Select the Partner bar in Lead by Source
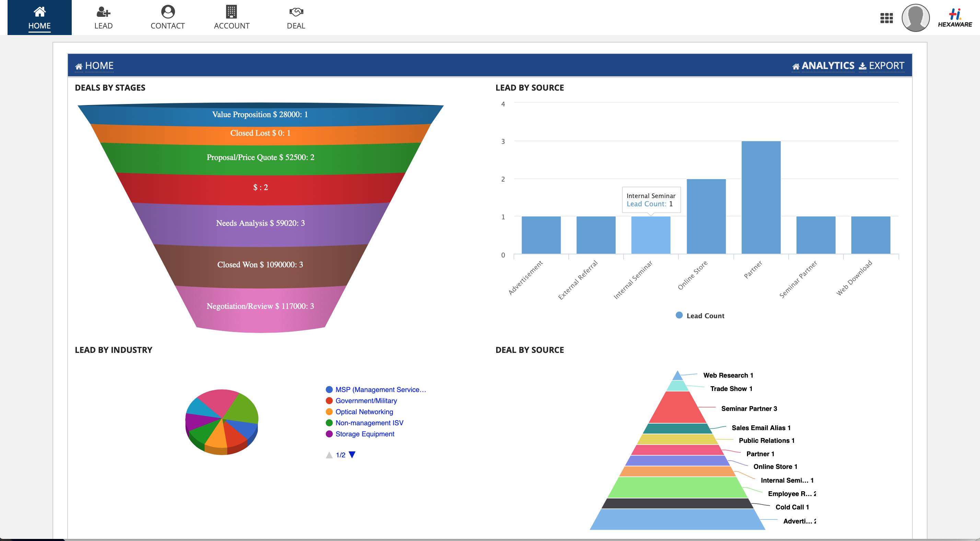Screen dimensions: 980x541 pyautogui.click(x=760, y=197)
